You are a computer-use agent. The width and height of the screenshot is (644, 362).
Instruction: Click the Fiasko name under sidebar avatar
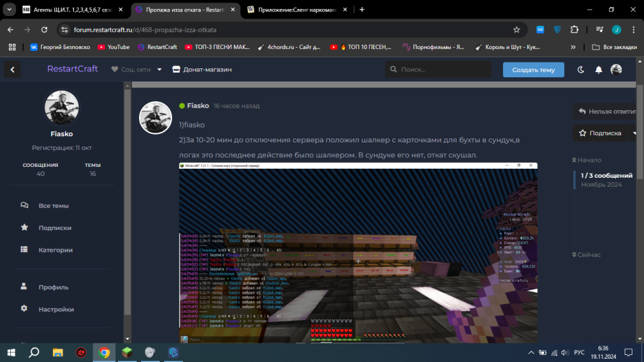click(x=62, y=134)
